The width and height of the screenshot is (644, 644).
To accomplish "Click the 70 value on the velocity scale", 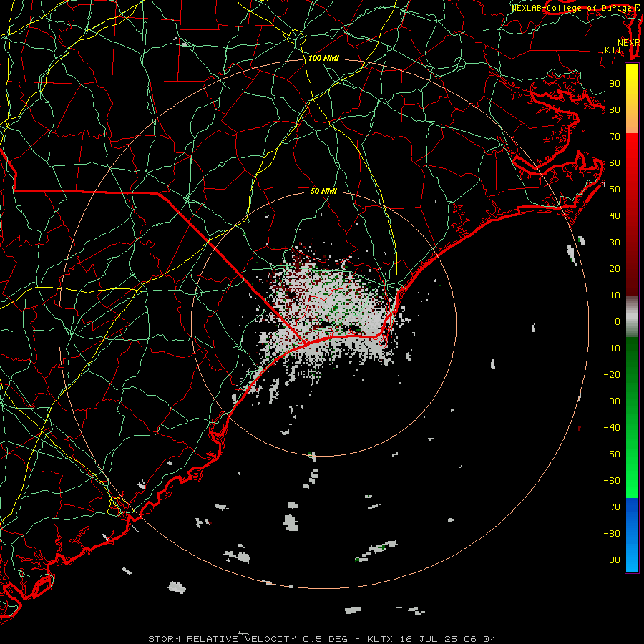I will (615, 137).
